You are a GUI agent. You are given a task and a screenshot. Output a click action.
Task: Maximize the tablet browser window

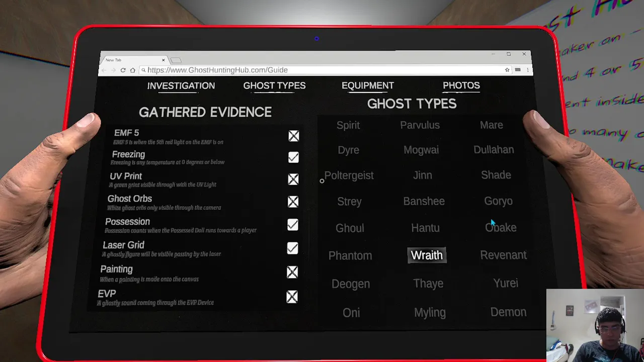coord(509,54)
